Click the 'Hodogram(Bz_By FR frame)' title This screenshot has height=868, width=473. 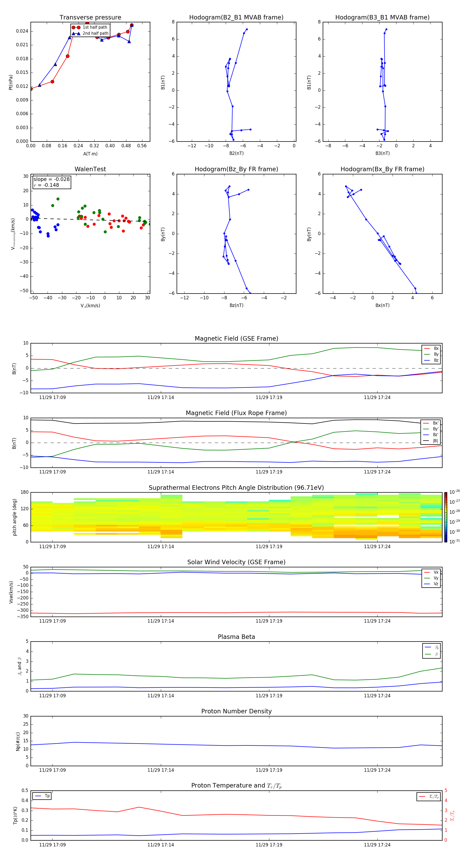point(236,169)
